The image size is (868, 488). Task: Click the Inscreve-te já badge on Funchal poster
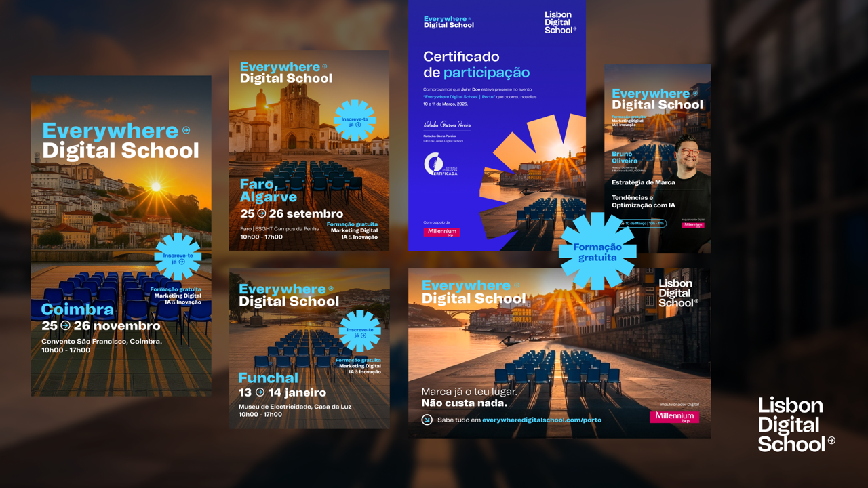pos(359,332)
